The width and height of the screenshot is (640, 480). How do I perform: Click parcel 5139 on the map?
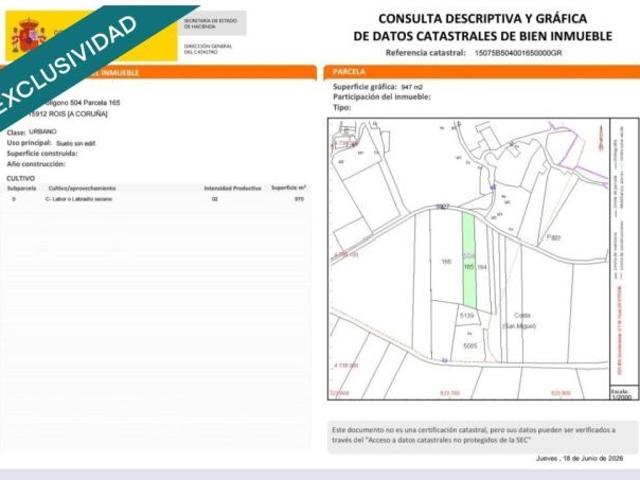[467, 316]
